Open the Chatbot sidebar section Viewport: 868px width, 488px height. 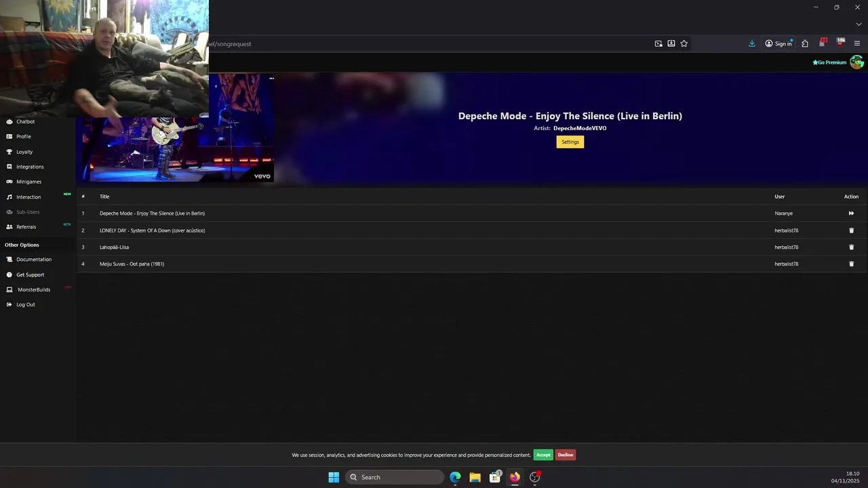(x=26, y=122)
